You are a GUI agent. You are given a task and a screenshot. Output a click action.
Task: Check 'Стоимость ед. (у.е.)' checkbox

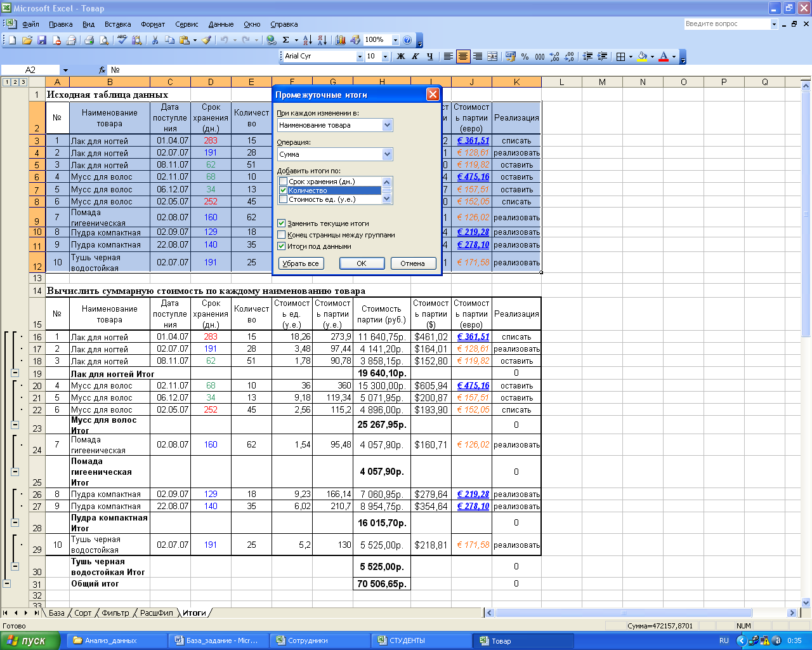(x=283, y=199)
